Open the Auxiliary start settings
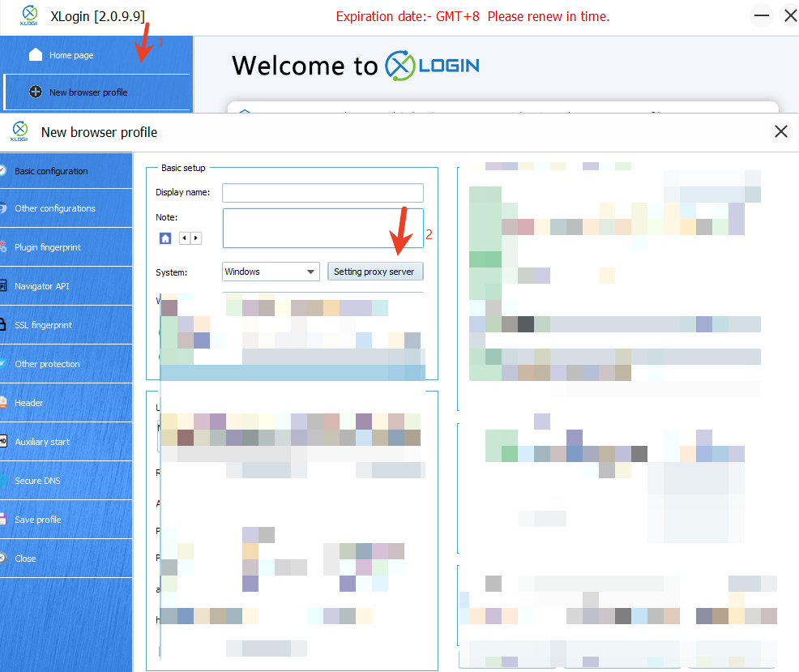The image size is (799, 672). click(66, 442)
